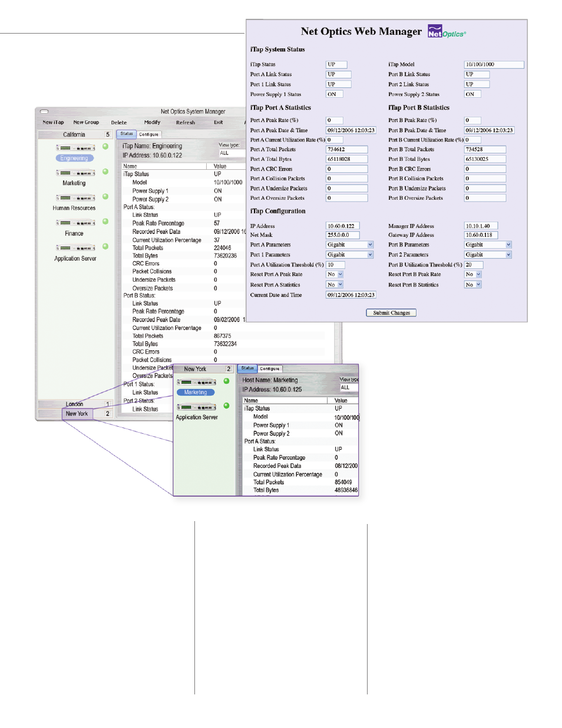
Task: Open Port 1 Parameters Gigabit dropdown
Action: click(x=350, y=255)
